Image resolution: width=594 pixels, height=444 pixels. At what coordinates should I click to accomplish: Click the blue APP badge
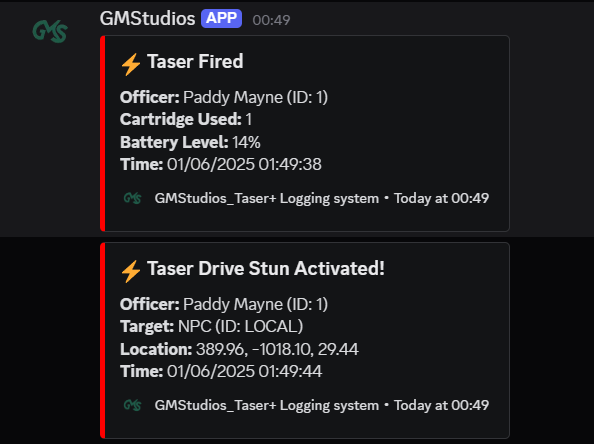coord(221,19)
